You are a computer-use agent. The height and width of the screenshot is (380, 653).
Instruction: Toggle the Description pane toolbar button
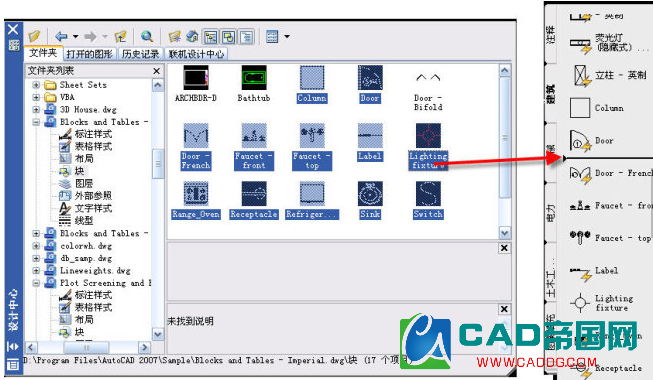tap(247, 37)
